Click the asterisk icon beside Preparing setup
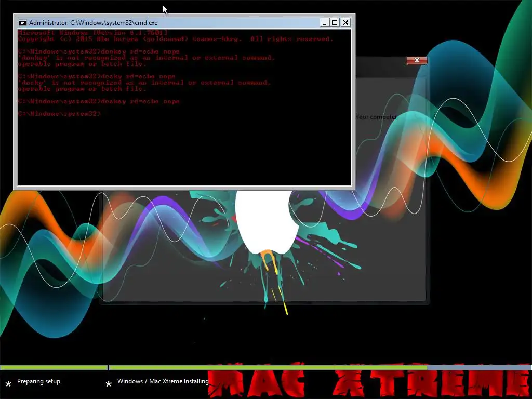This screenshot has height=399, width=532. [8, 384]
